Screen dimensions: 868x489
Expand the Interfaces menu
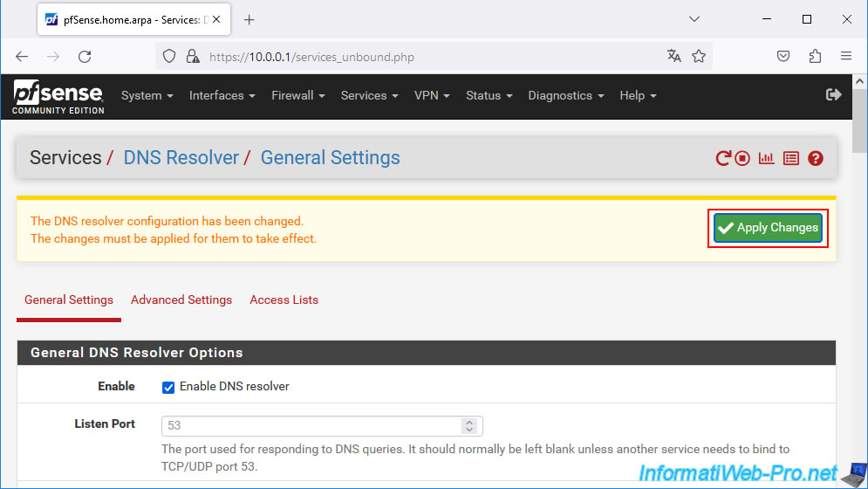tap(222, 95)
